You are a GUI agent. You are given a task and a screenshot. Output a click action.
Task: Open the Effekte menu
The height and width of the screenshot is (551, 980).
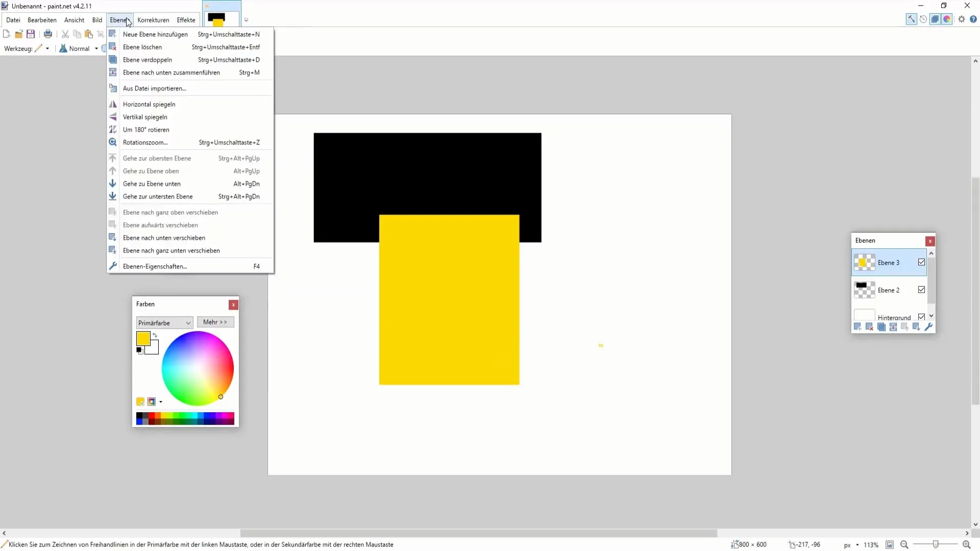click(x=186, y=20)
